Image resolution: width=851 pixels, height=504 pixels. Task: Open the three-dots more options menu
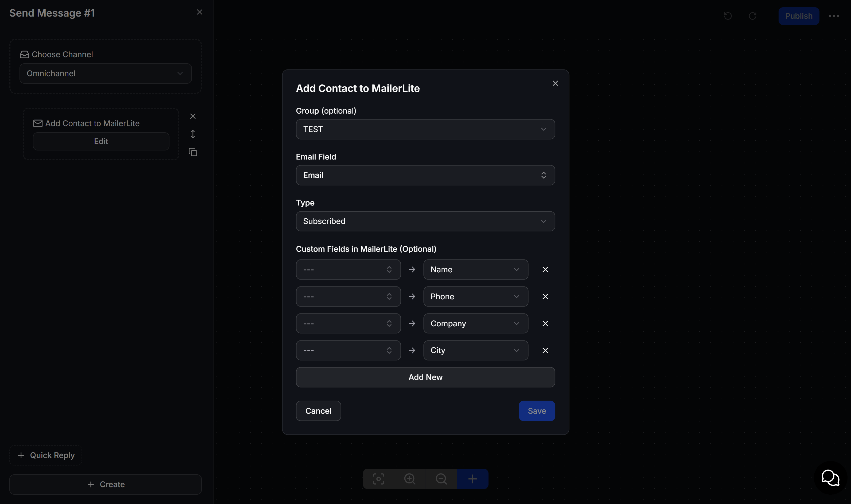point(834,16)
